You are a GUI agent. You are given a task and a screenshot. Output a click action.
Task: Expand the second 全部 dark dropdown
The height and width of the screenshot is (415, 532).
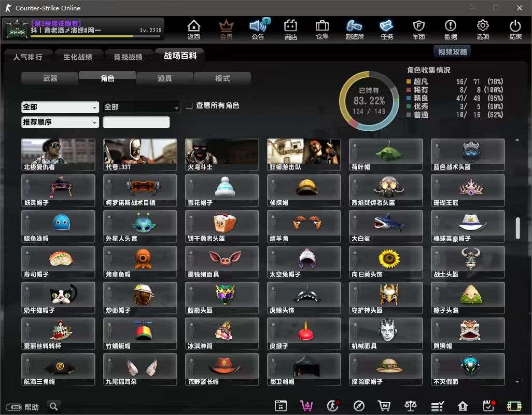(x=141, y=107)
